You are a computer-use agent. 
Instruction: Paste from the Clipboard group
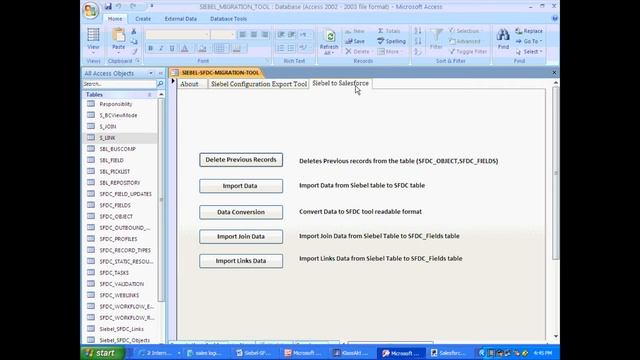[x=118, y=40]
